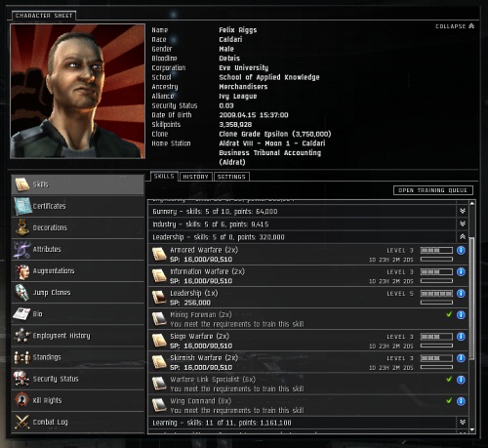This screenshot has height=448, width=488.
Task: Click the character portrait image
Action: (77, 91)
